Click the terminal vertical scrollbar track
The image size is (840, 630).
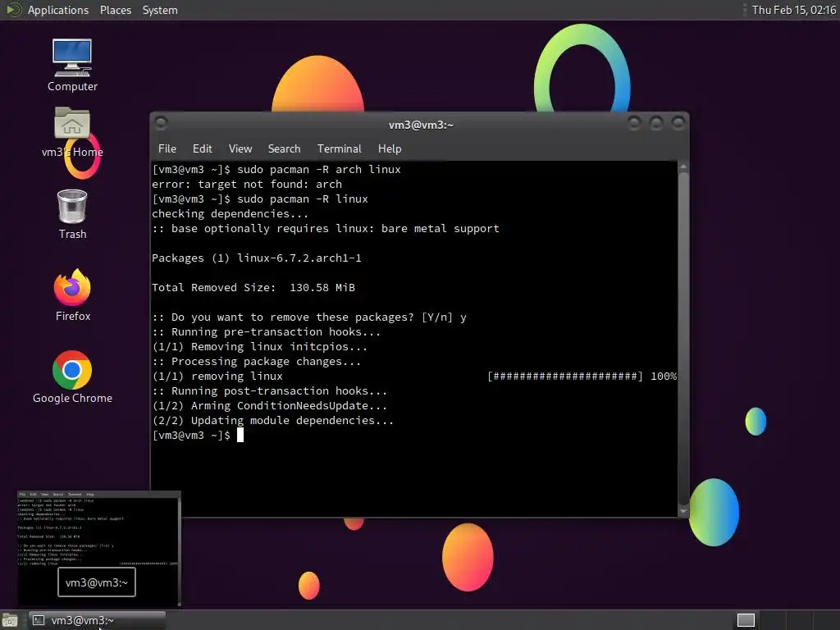click(683, 339)
